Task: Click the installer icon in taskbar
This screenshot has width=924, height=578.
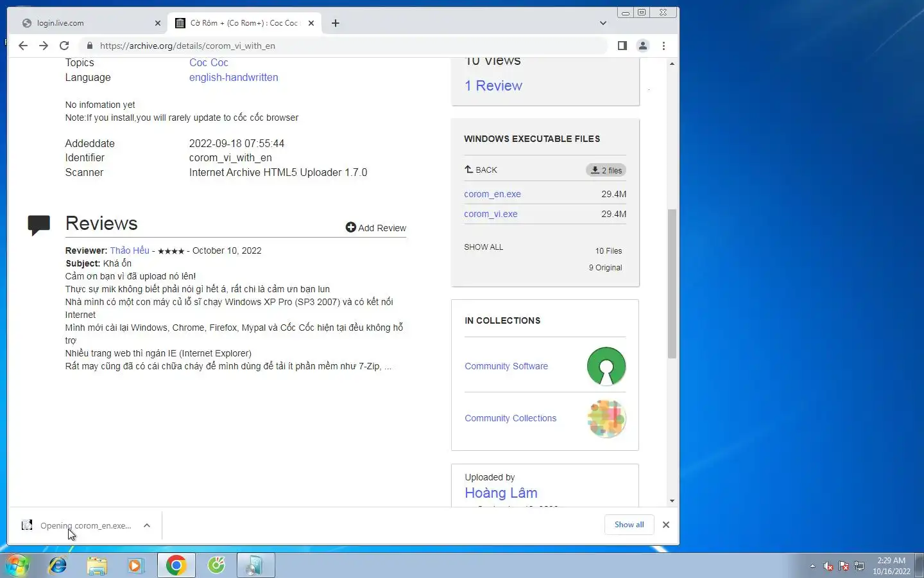Action: pyautogui.click(x=256, y=565)
